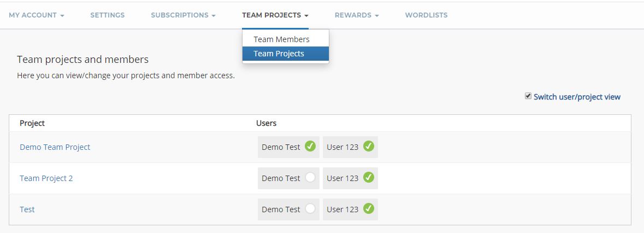Enable Demo Test access for Test project
The width and height of the screenshot is (644, 233).
tap(310, 209)
